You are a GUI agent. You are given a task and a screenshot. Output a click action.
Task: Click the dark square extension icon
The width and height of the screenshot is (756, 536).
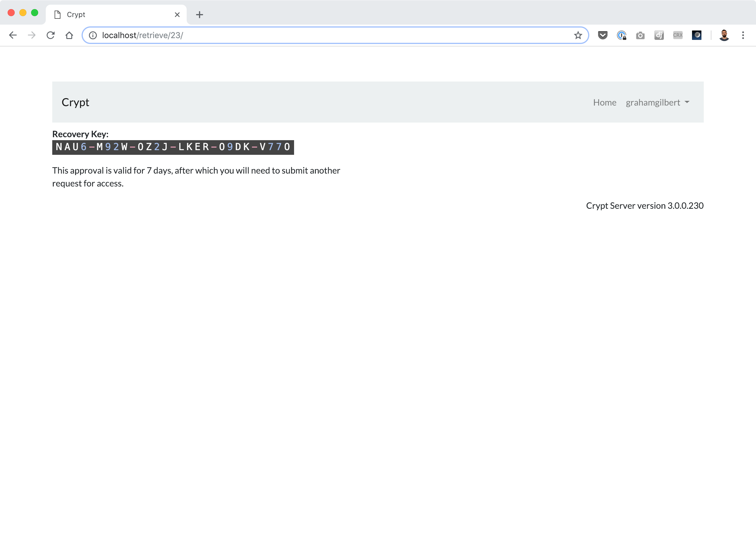(x=696, y=35)
